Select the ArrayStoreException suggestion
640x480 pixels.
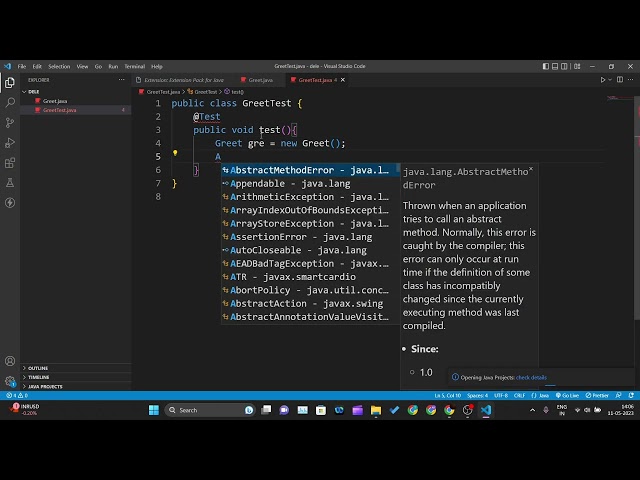309,224
